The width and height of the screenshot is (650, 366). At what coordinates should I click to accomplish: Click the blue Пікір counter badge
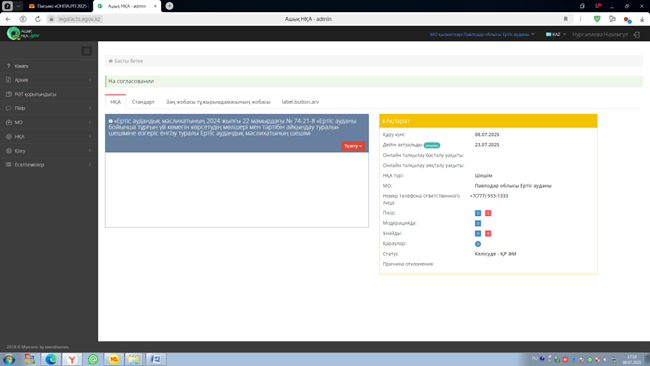pyautogui.click(x=478, y=213)
